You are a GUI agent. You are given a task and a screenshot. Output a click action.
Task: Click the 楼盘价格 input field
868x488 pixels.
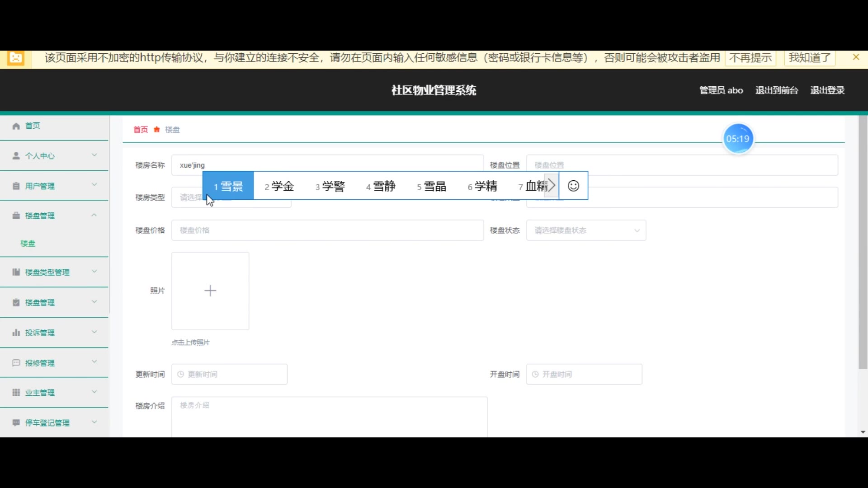pyautogui.click(x=327, y=230)
